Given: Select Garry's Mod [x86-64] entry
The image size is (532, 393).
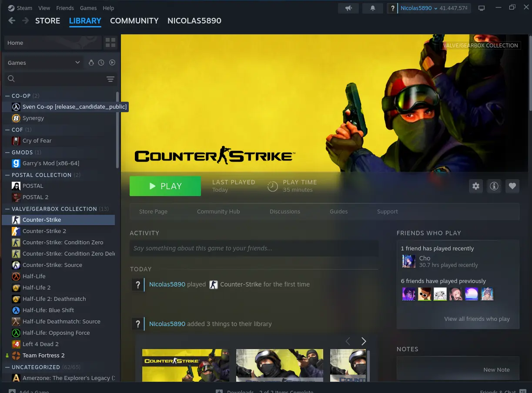Looking at the screenshot, I should [x=59, y=163].
